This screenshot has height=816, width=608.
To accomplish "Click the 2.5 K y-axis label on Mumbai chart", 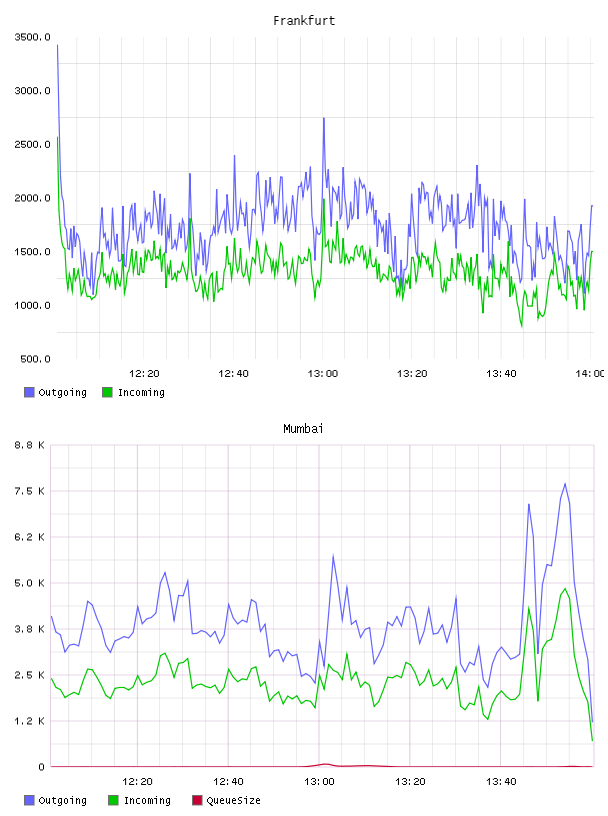I will tap(30, 675).
